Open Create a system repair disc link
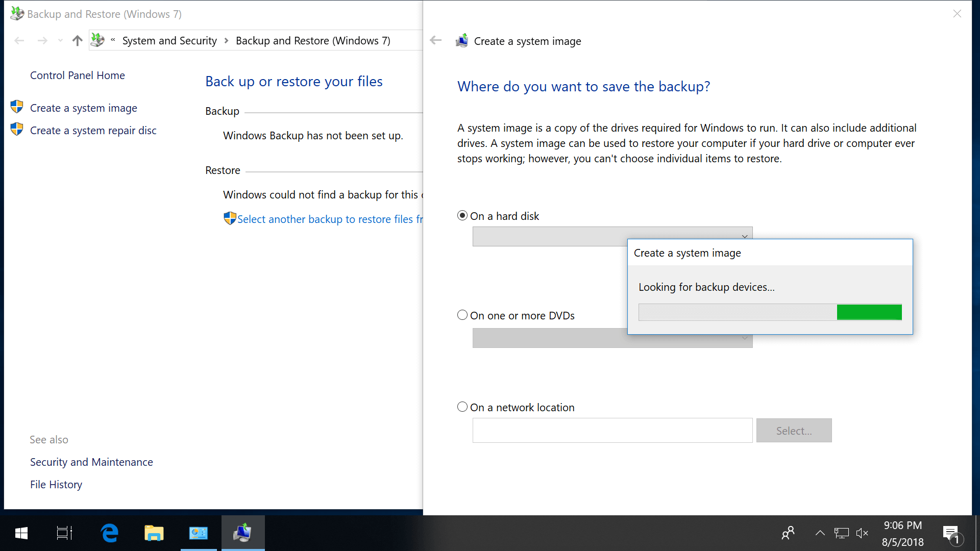Screen dimensions: 980x551 point(93,131)
